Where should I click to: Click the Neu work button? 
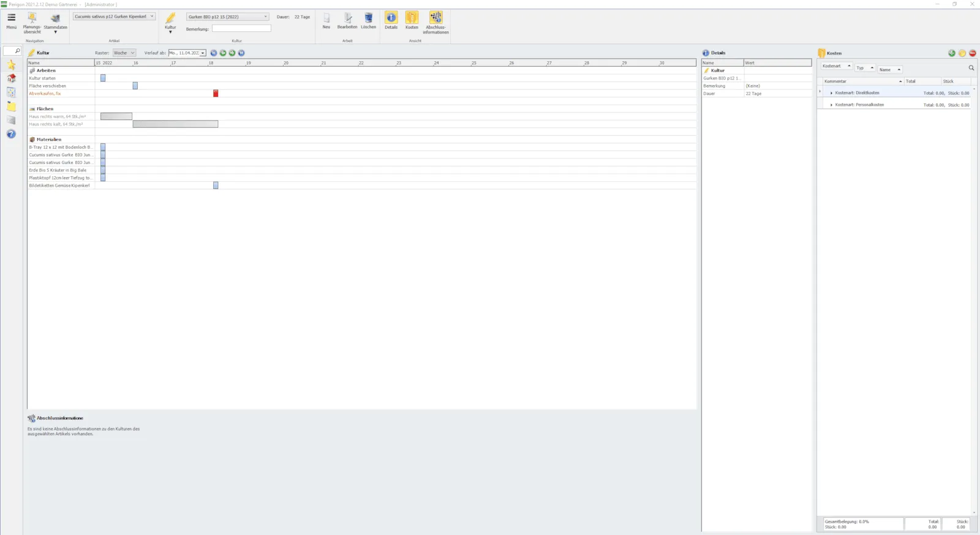pyautogui.click(x=326, y=21)
